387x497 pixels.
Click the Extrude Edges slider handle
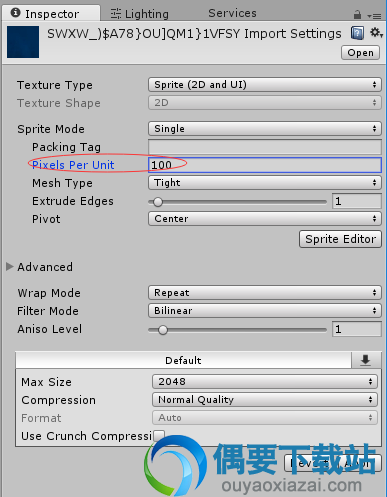click(158, 202)
